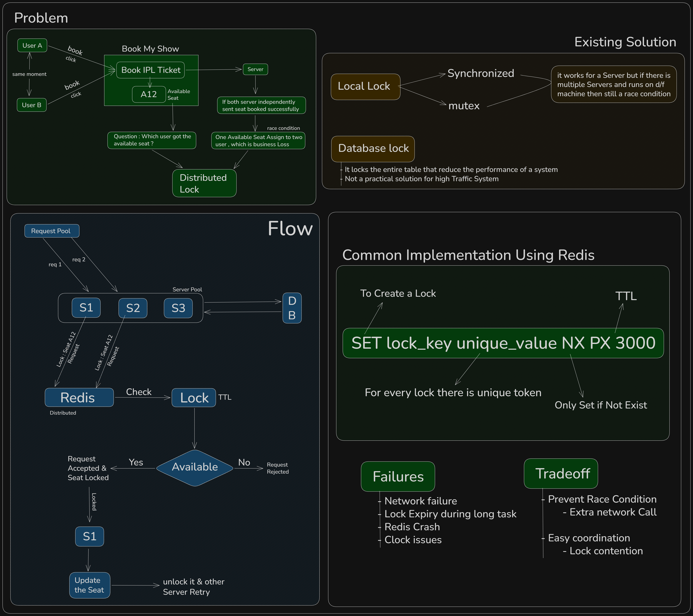Click 'Request Accepted & Seat Locked' text
This screenshot has height=616, width=693.
[88, 468]
